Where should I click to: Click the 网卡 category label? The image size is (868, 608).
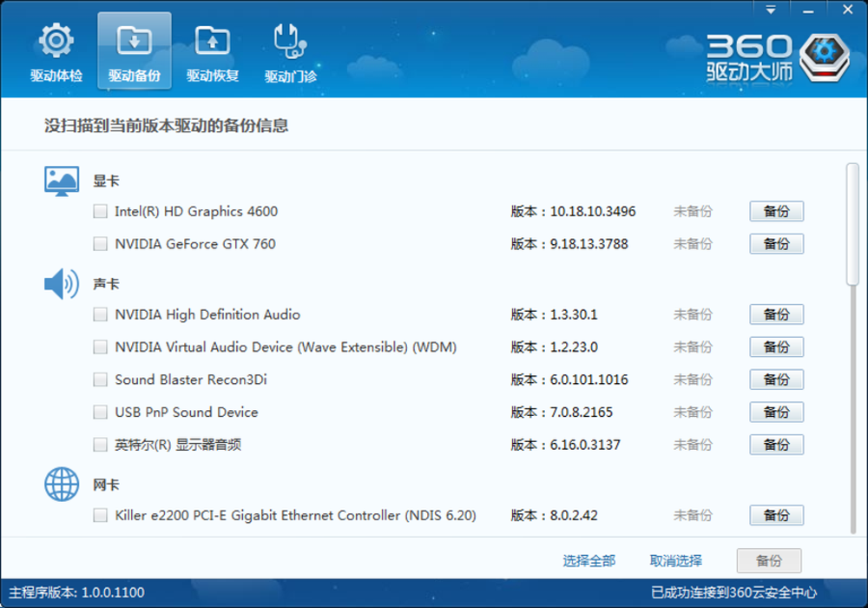click(x=106, y=485)
